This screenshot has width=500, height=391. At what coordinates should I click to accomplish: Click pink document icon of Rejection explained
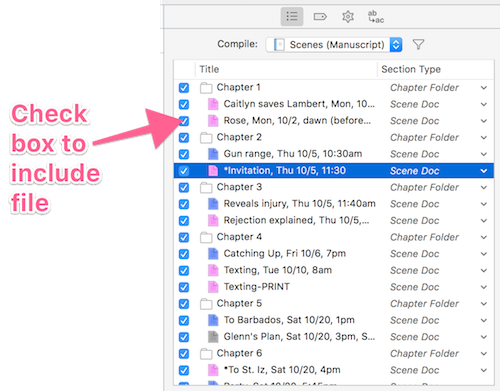click(213, 220)
